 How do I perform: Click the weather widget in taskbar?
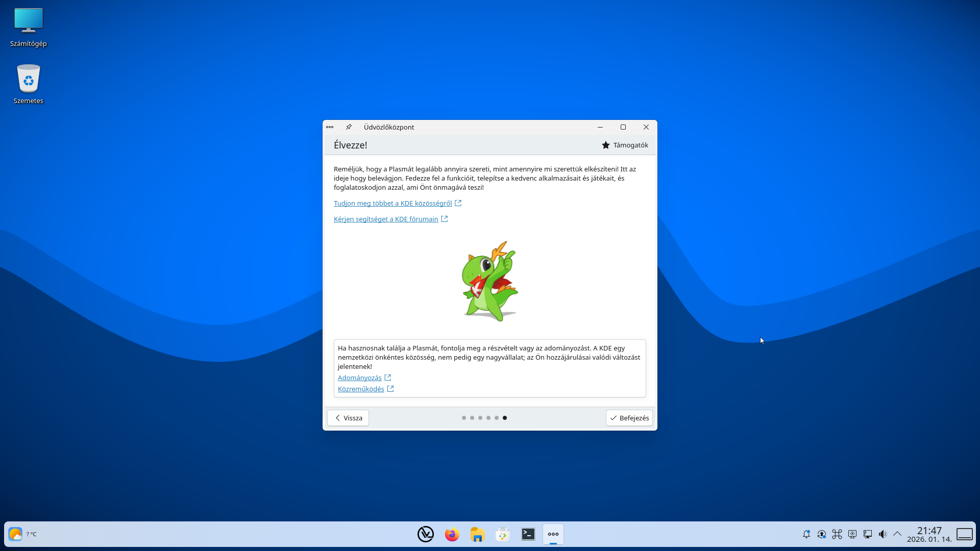click(16, 534)
